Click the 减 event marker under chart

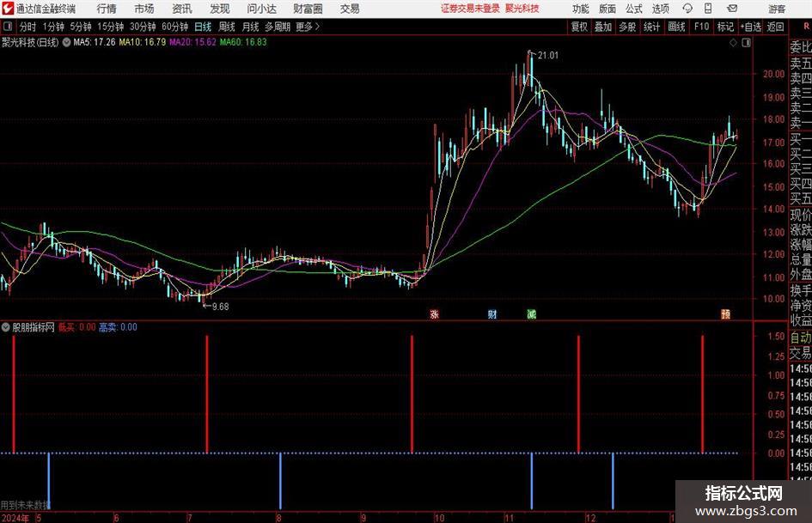(x=531, y=313)
